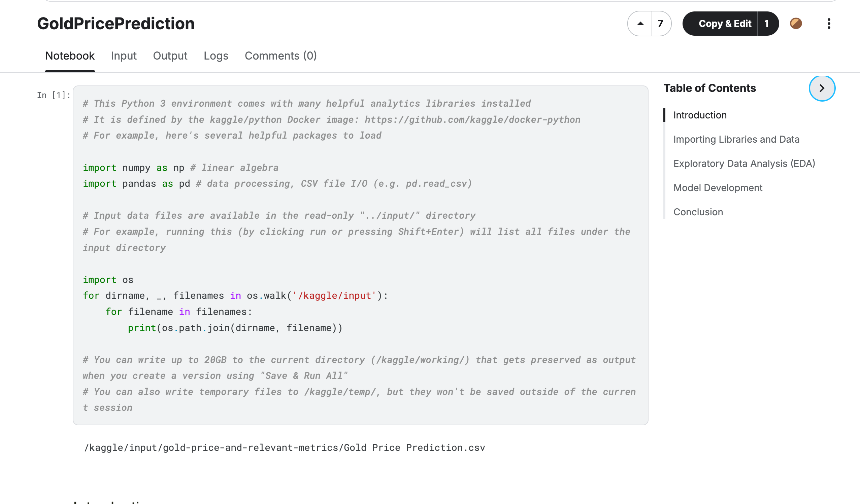Click the 'This Python 3 environment' comment line
Viewport: 860px width, 504px height.
307,104
